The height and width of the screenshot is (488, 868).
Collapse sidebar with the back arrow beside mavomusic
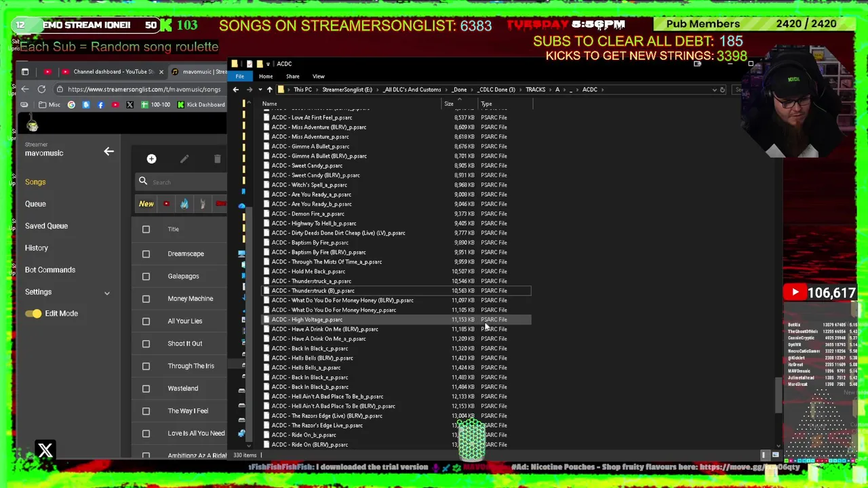(108, 152)
